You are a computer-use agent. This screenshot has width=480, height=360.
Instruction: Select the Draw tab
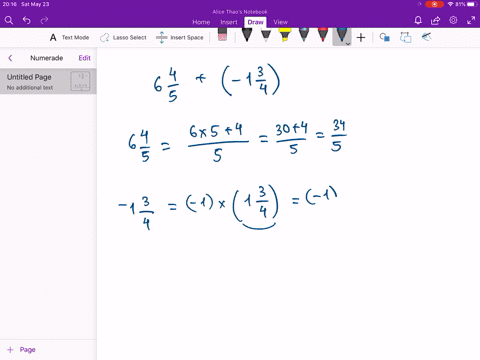[x=255, y=22]
